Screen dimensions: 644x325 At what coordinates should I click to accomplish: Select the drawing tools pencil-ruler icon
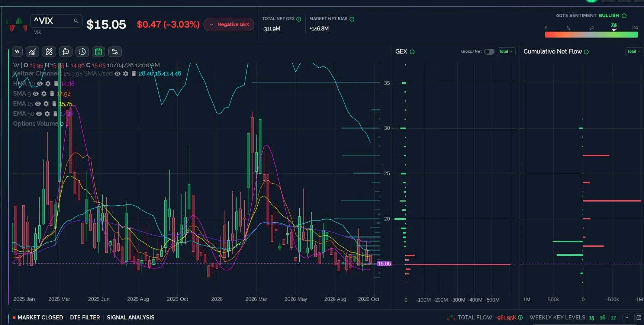pyautogui.click(x=49, y=52)
